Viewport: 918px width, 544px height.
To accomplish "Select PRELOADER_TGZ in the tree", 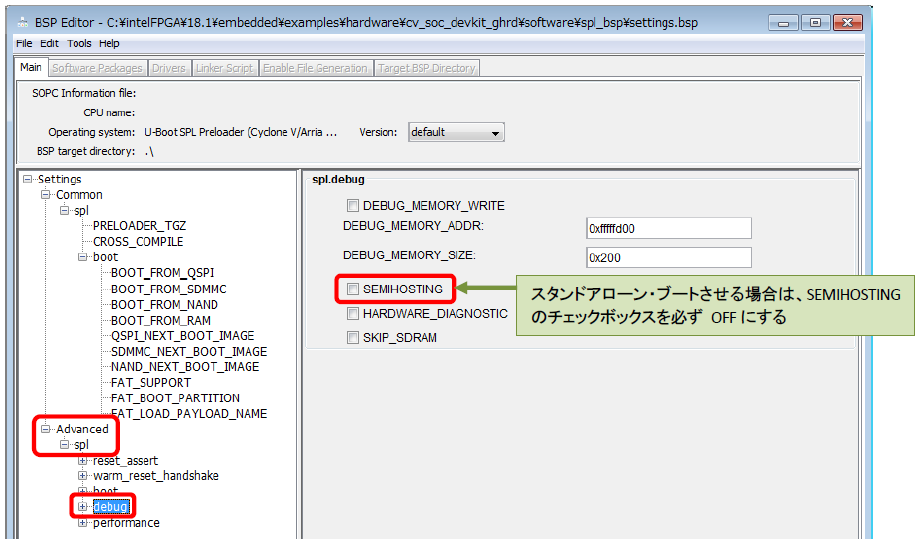I will coord(139,226).
